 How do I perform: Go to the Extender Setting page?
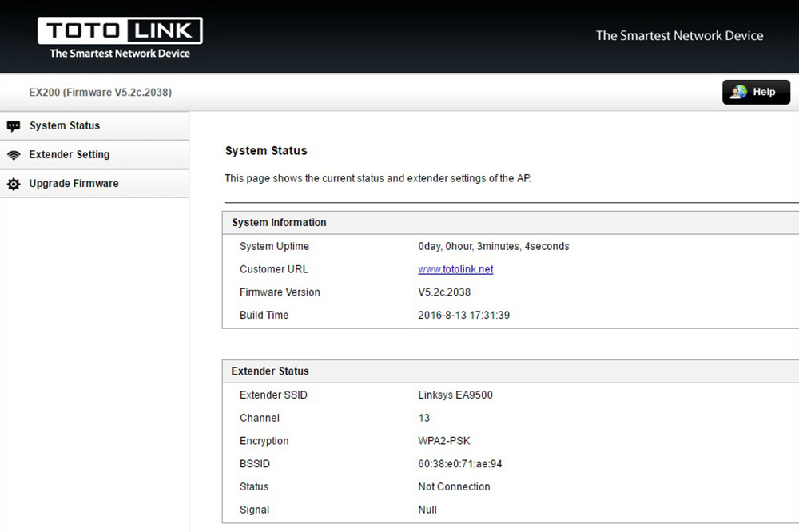pos(70,154)
